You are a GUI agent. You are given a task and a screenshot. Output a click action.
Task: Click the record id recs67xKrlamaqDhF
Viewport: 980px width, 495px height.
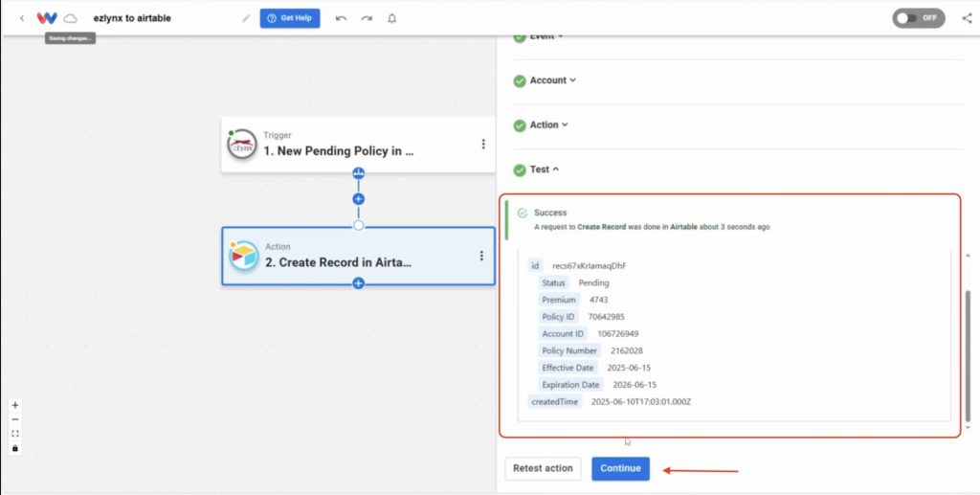pyautogui.click(x=590, y=265)
